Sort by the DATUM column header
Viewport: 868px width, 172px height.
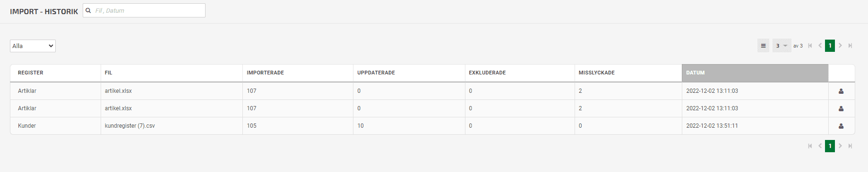click(755, 73)
